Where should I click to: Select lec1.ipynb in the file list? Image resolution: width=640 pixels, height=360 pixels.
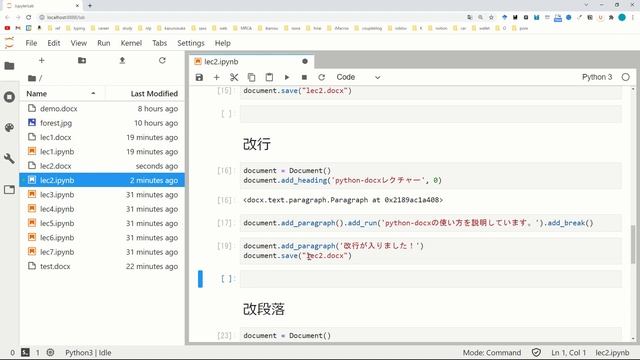tap(102, 151)
